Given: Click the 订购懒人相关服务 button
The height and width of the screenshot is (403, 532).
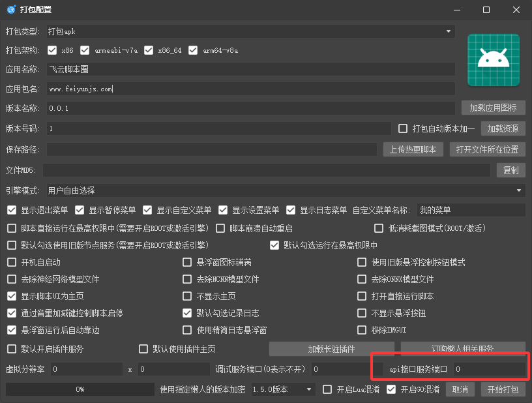Looking at the screenshot, I should pos(463,349).
